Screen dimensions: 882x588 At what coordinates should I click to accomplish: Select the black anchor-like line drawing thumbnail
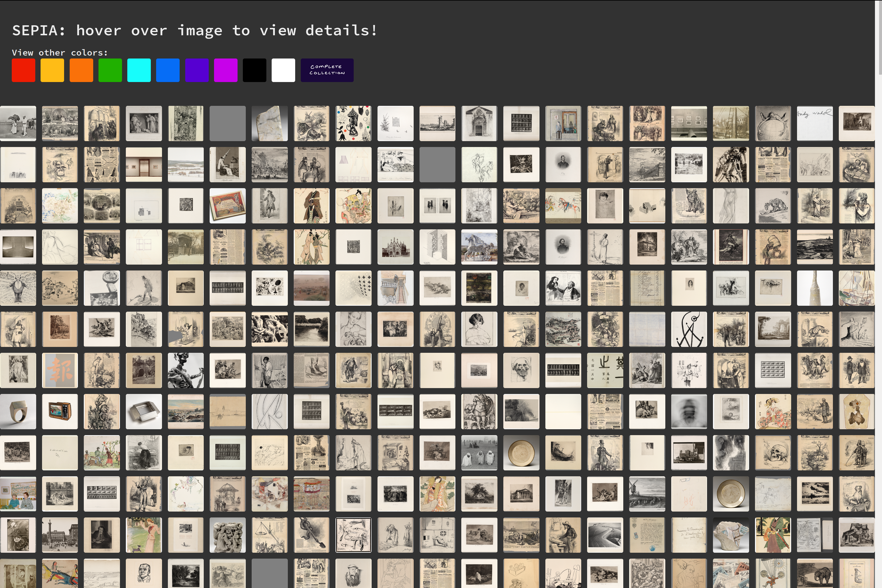point(689,329)
